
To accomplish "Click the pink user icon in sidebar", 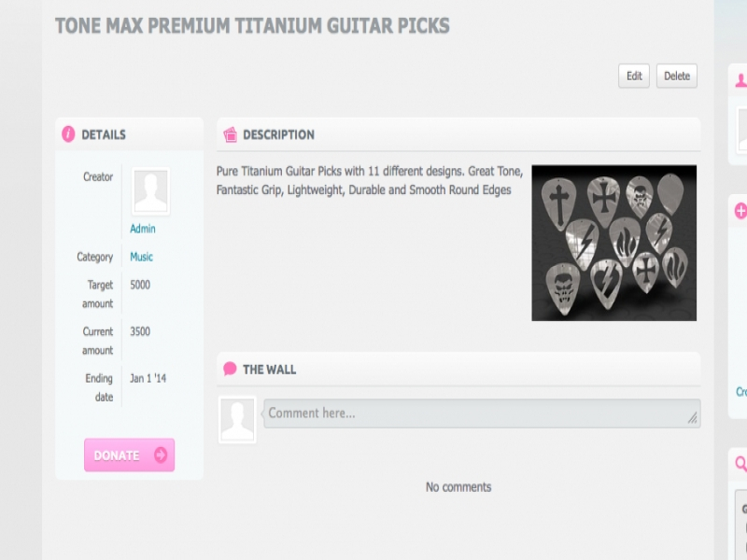I will 741,80.
